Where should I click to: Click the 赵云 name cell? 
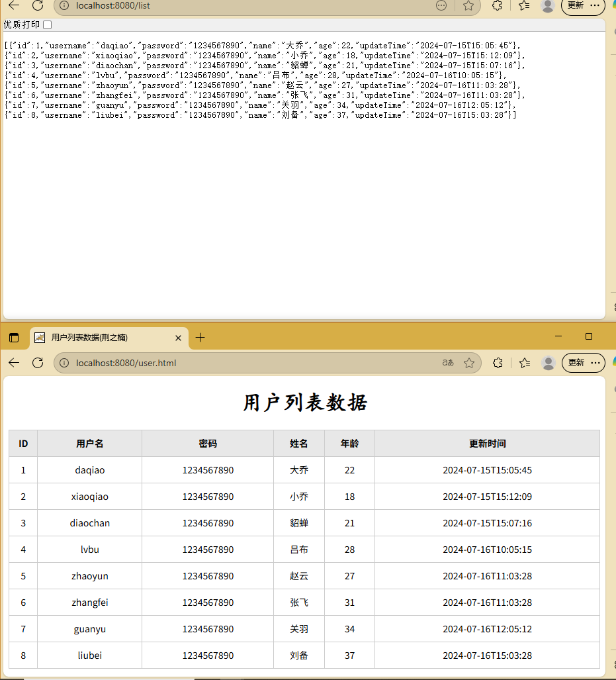pos(298,576)
